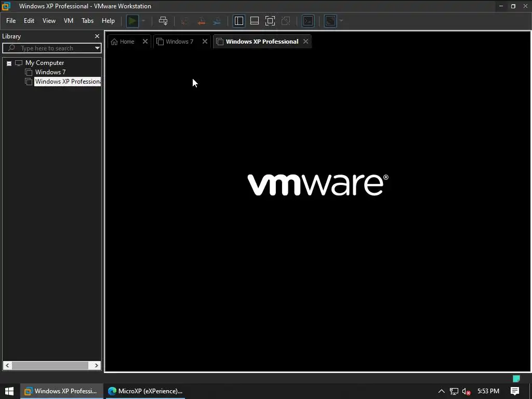The image size is (532, 399).
Task: Open the console view toolbar icon
Action: [x=308, y=21]
